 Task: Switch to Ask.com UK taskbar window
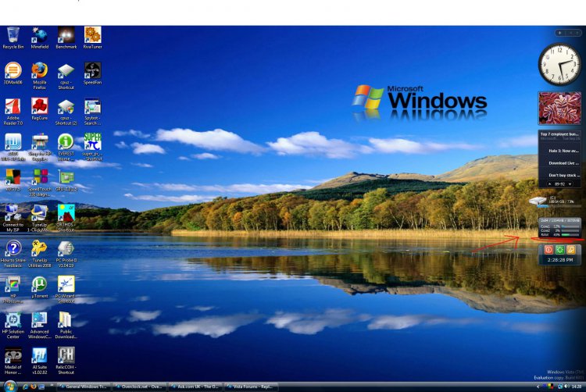195,387
